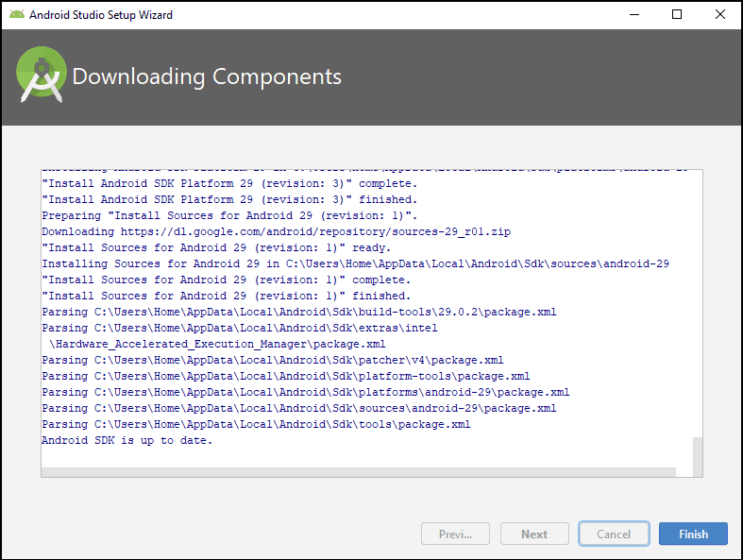
Task: Maximize the Setup Wizard window
Action: click(x=677, y=15)
